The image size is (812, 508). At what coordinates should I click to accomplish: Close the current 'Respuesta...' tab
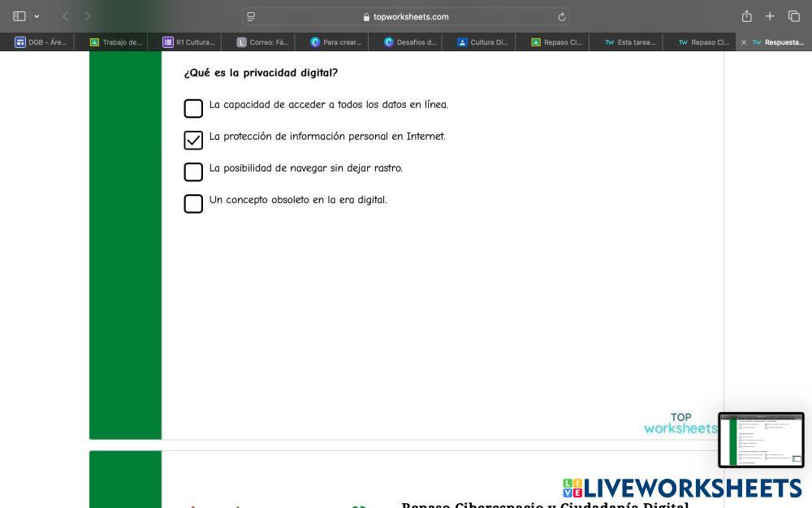pyautogui.click(x=744, y=42)
